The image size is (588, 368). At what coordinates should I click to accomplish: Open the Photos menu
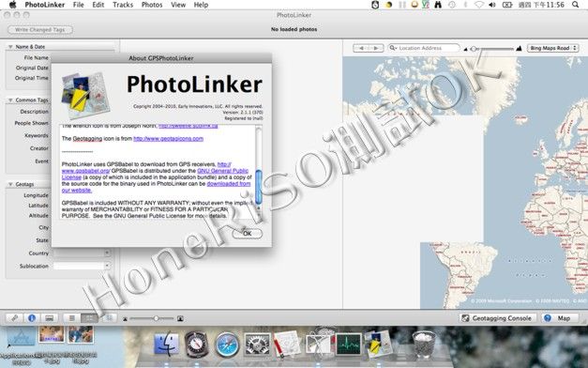tap(152, 5)
